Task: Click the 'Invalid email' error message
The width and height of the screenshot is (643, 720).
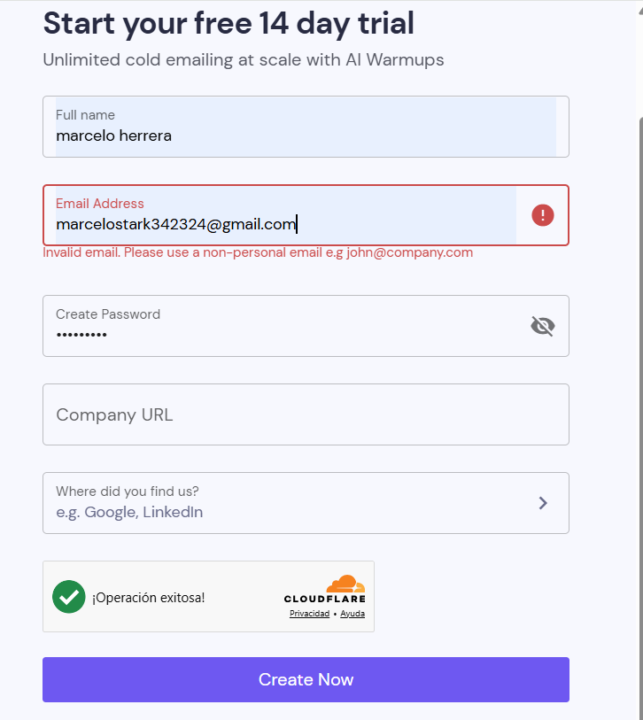Action: (x=258, y=253)
